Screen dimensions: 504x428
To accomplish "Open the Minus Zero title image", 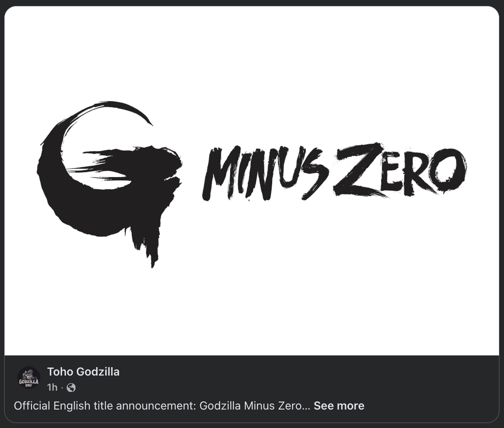I will tap(252, 181).
